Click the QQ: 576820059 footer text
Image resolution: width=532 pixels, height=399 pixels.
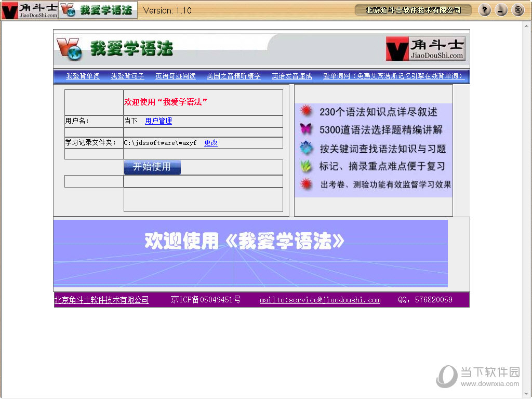point(425,300)
